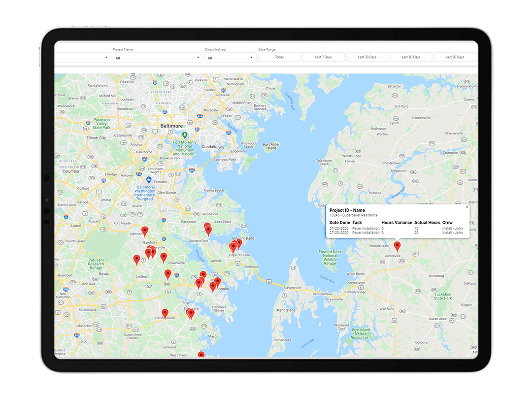This screenshot has width=532, height=399.
Task: Click the Glen Burnie map label
Action: coord(166,193)
